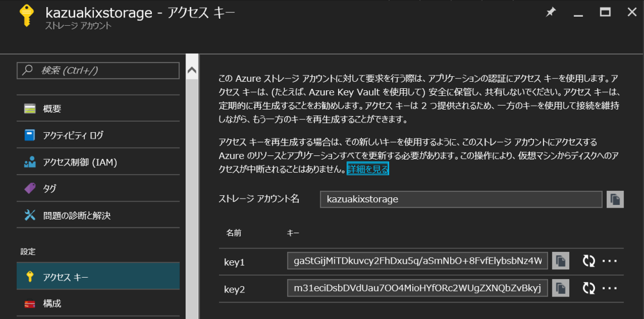Click the key1 name label
This screenshot has width=644, height=319.
point(234,262)
